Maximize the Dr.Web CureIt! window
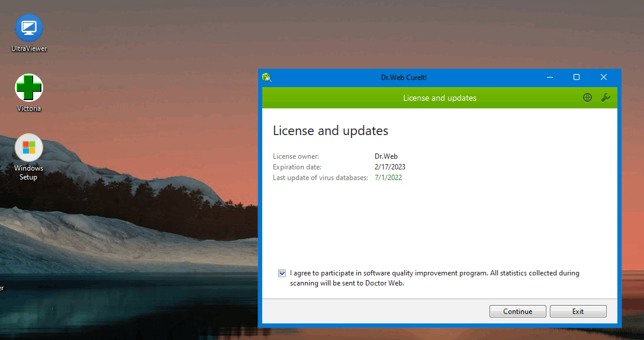644x340 pixels. [x=577, y=77]
